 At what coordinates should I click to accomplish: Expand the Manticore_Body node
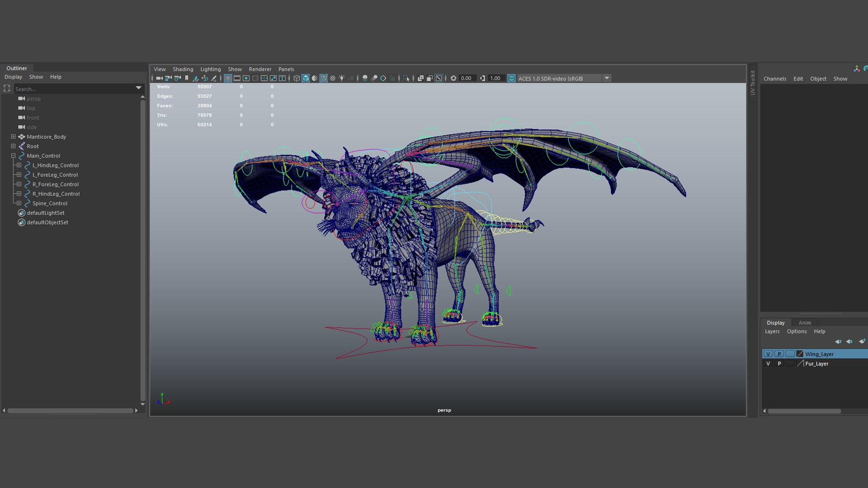coord(13,136)
